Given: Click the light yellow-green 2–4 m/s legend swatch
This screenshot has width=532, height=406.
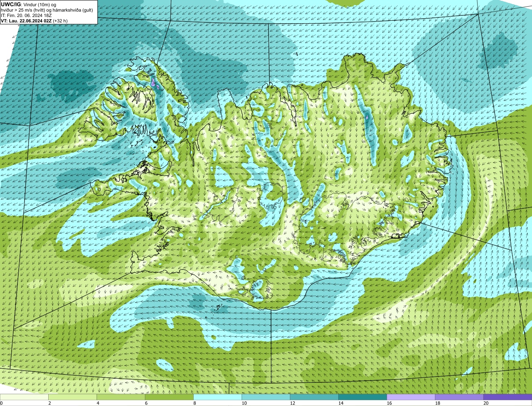Looking at the screenshot, I should point(73,397).
